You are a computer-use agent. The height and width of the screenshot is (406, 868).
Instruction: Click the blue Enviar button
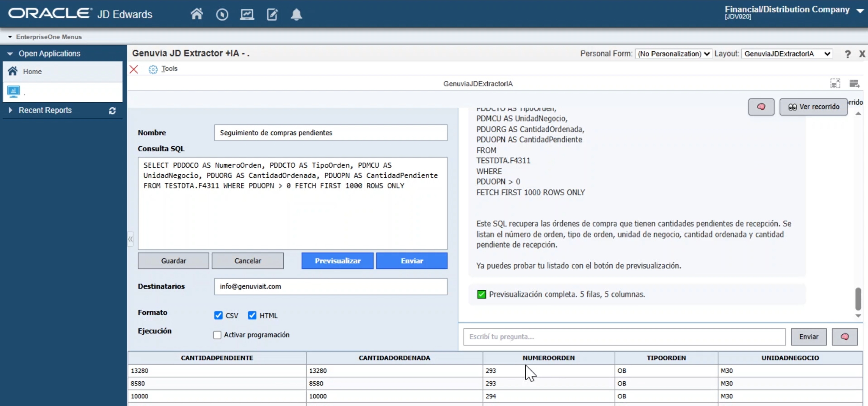pos(412,261)
